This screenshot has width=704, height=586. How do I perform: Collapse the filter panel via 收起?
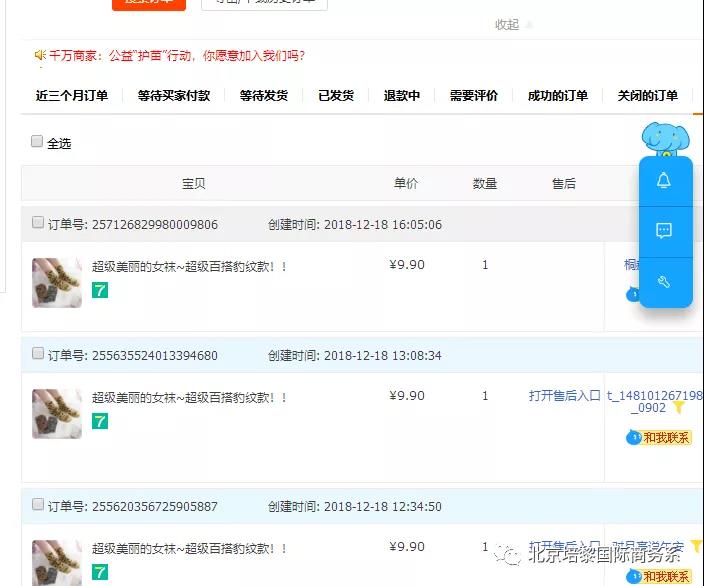coord(508,24)
